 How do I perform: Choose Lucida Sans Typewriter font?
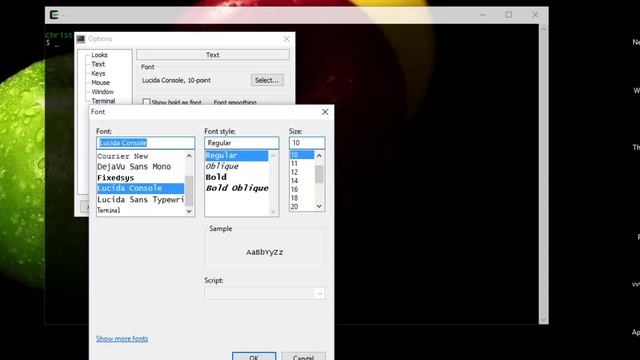click(140, 199)
